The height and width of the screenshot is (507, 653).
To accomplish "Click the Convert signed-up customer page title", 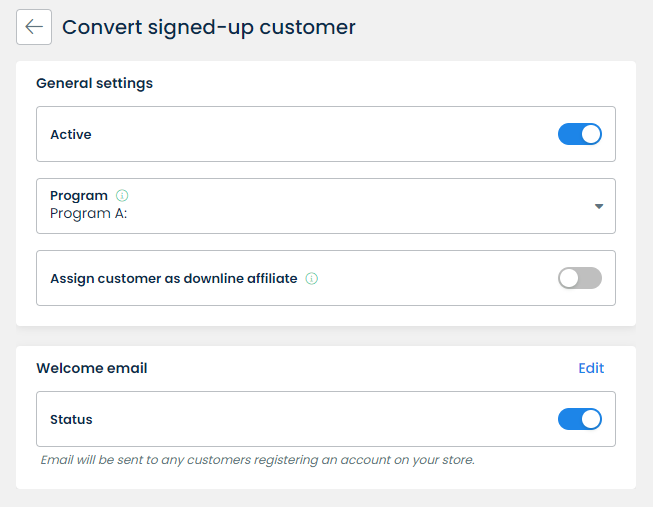I will pos(208,27).
